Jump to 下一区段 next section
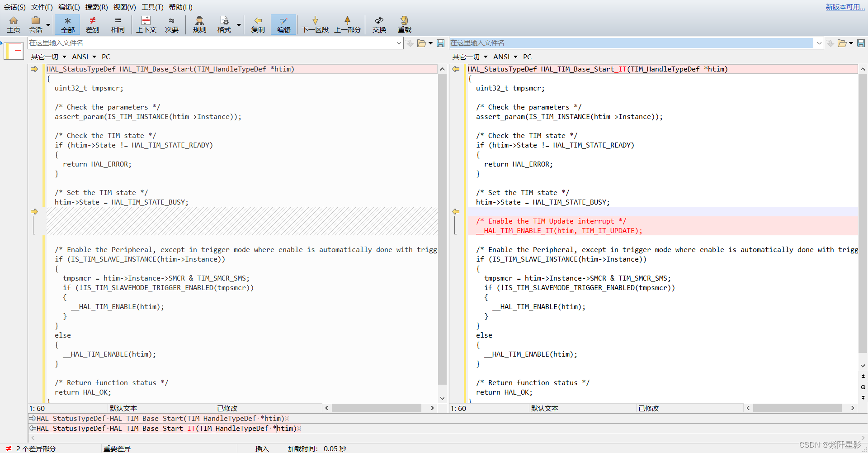 pos(315,25)
